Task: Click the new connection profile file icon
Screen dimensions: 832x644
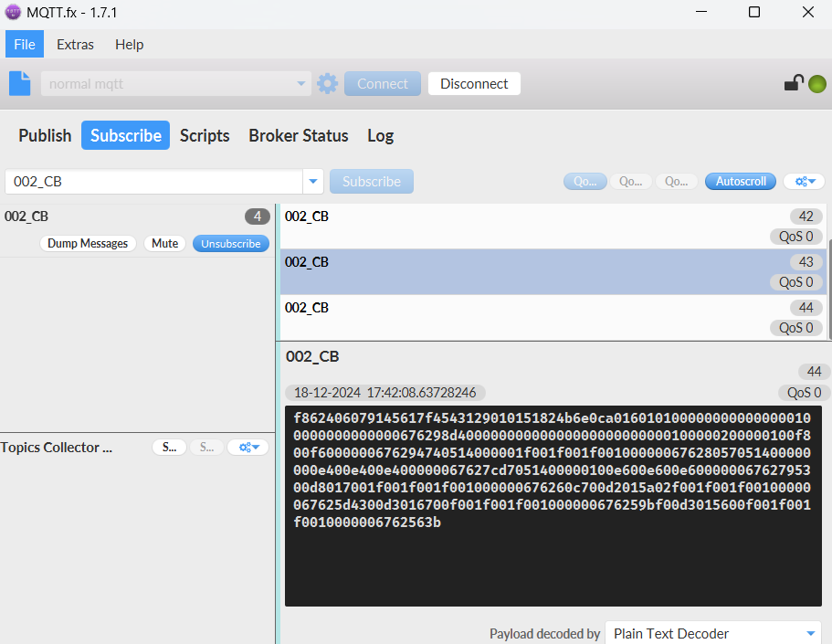Action: [x=20, y=83]
